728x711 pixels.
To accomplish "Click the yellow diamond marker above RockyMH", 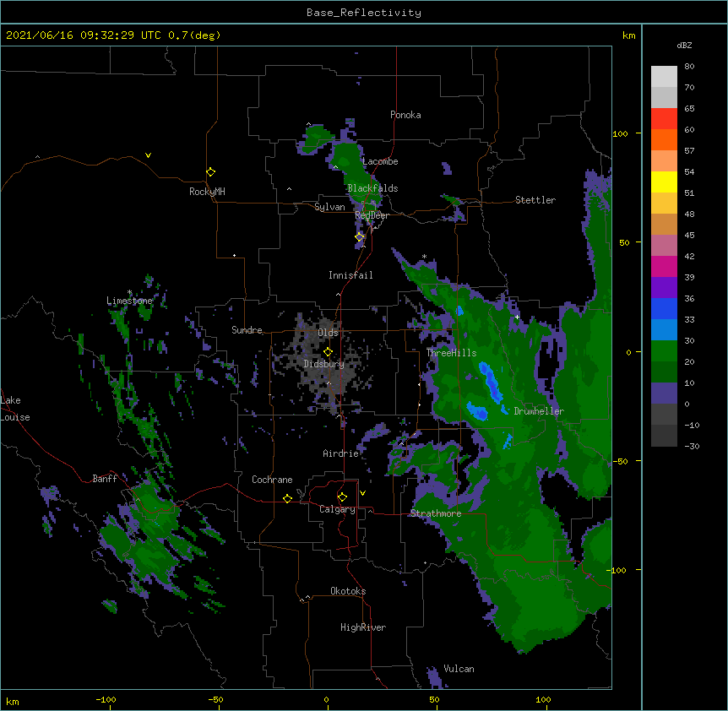I will click(x=211, y=172).
